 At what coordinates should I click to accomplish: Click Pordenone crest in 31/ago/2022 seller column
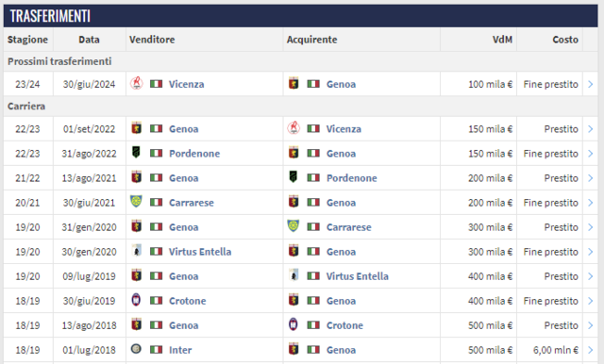[136, 153]
